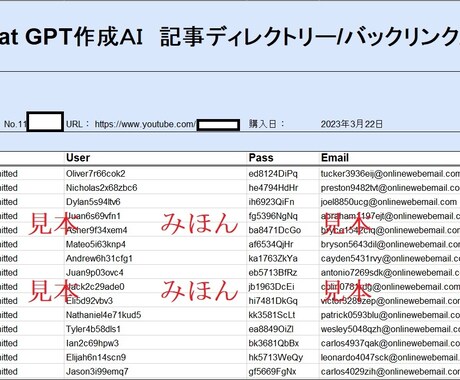Select username Nicholas2x68zbc6
This screenshot has width=460, height=380.
point(102,188)
